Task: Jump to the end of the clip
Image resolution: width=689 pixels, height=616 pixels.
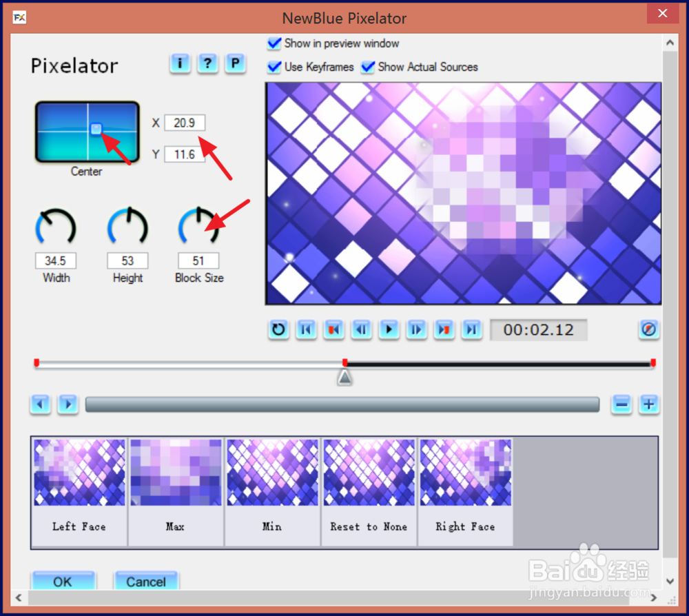Action: point(471,329)
